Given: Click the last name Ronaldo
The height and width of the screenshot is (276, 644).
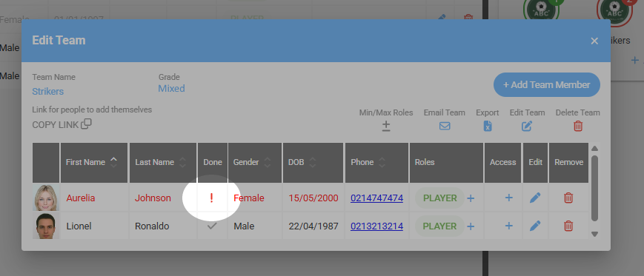Looking at the screenshot, I should [x=152, y=226].
